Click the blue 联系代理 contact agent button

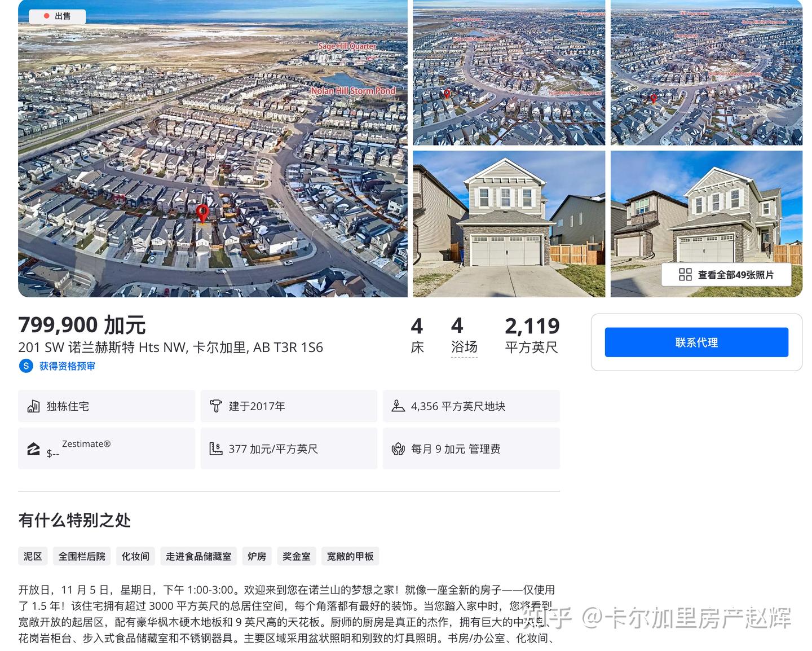click(696, 342)
